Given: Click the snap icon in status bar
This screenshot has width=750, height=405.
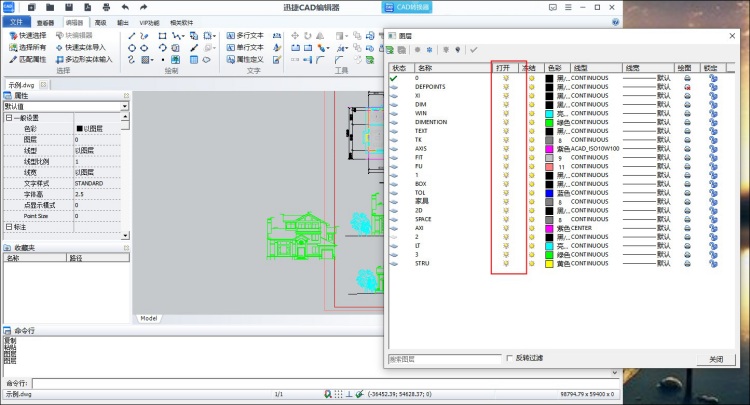Looking at the screenshot, I should [328, 394].
